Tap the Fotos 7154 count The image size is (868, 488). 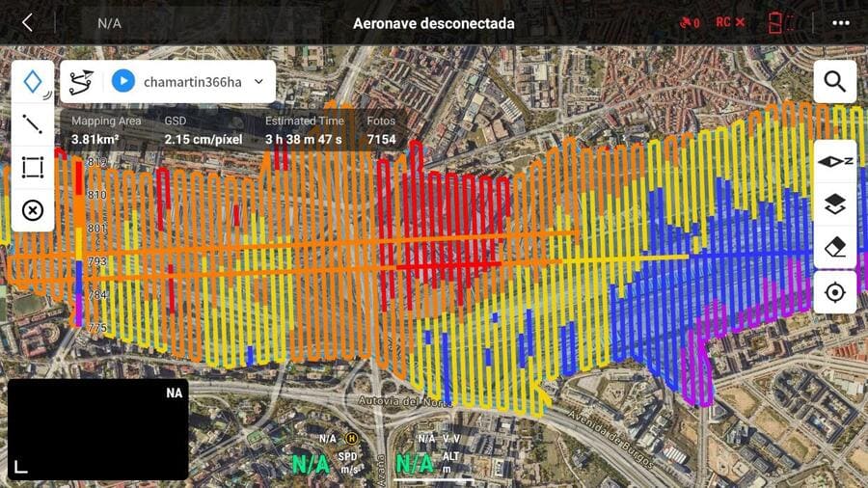(381, 140)
